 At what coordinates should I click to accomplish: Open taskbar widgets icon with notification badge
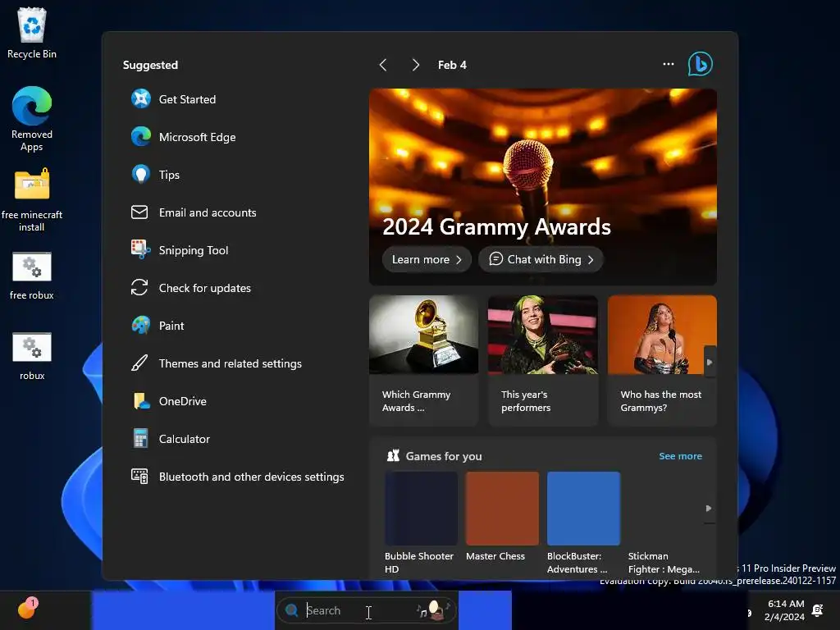tap(27, 609)
